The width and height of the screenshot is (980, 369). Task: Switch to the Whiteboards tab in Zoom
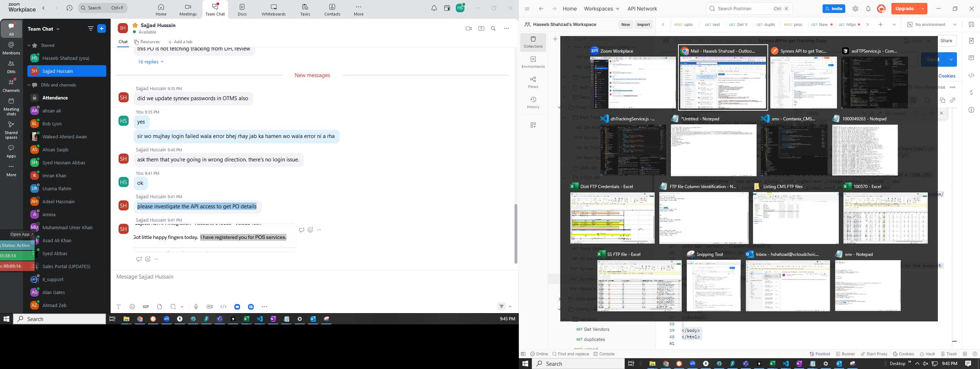click(273, 9)
